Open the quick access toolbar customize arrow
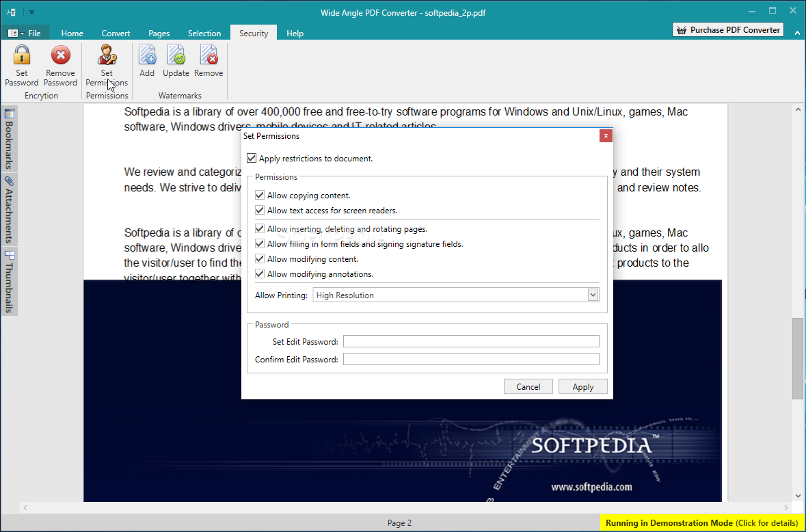The width and height of the screenshot is (806, 532). tap(31, 12)
